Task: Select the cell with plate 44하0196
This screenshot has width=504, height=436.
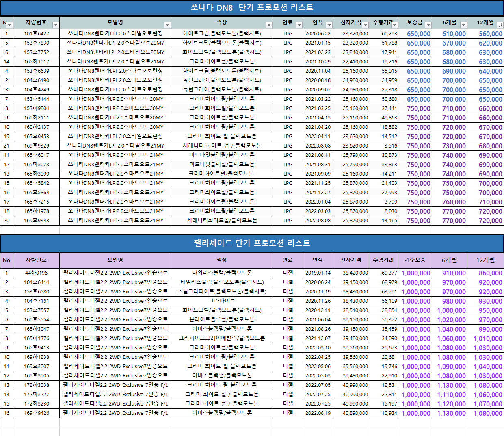Action: pyautogui.click(x=36, y=273)
